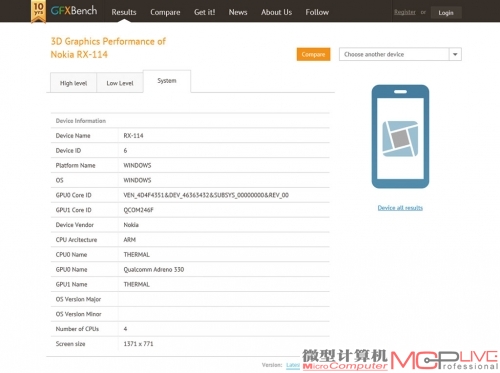The height and width of the screenshot is (373, 500).
Task: Click the GPU0 Name label
Action: [71, 269]
